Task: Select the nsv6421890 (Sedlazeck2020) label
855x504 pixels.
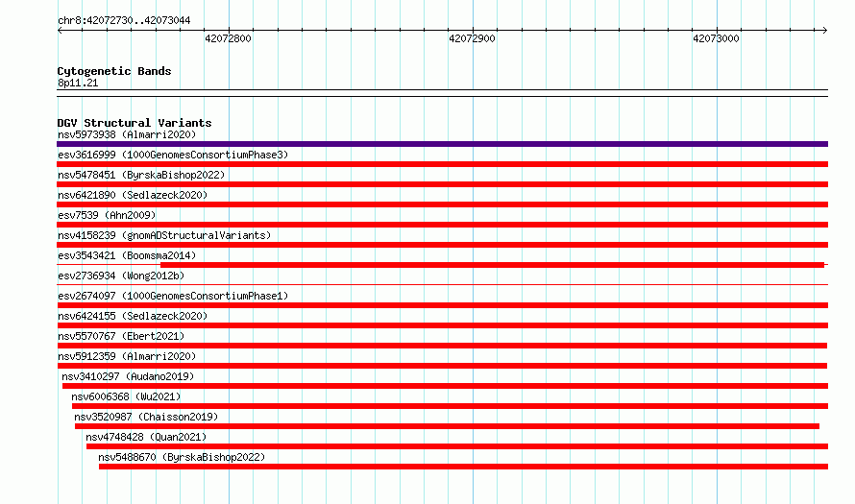Action: tap(133, 195)
